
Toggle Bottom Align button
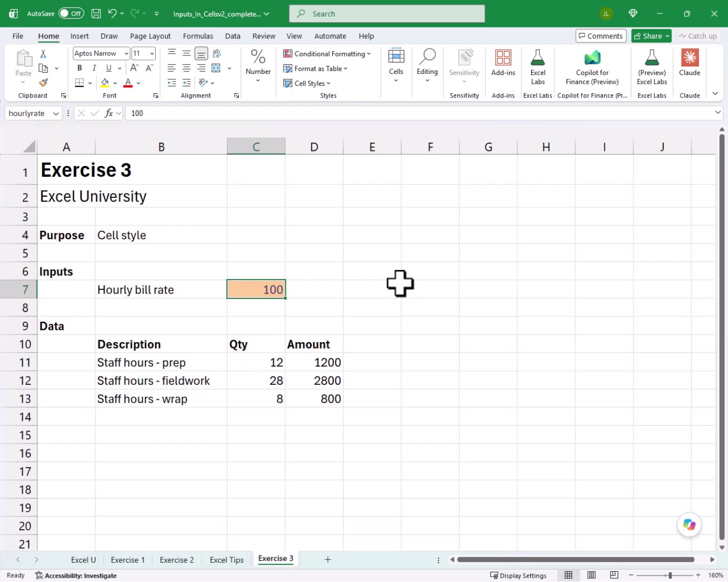pos(201,53)
